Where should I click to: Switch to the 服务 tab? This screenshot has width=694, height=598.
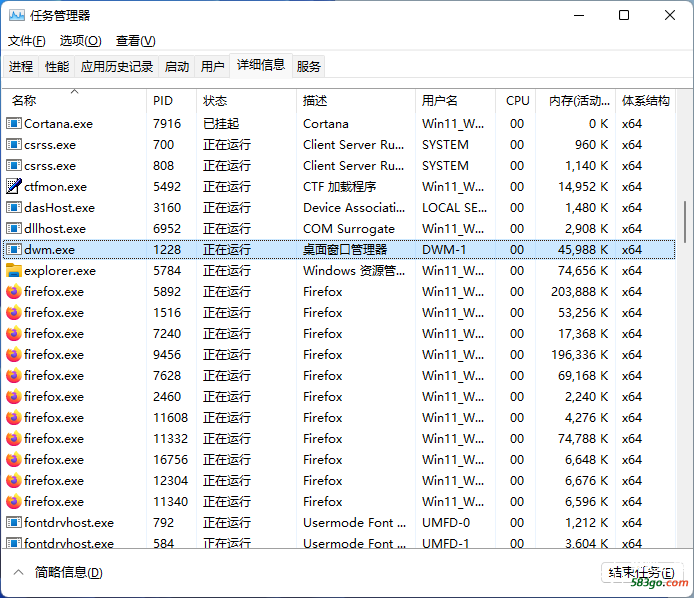(308, 66)
